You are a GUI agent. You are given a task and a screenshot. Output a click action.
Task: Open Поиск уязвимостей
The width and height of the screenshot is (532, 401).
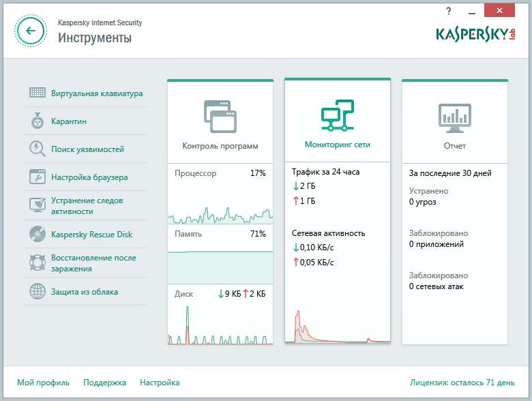point(87,149)
